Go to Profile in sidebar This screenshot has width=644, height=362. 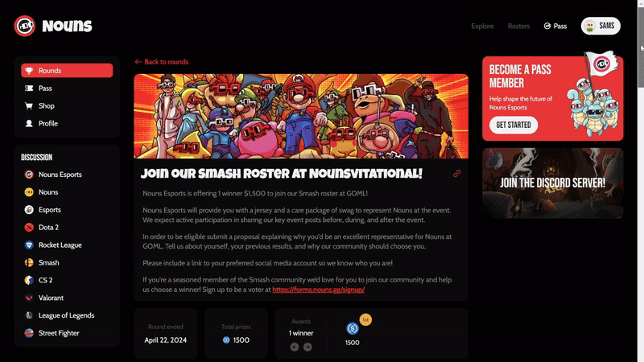(67, 124)
